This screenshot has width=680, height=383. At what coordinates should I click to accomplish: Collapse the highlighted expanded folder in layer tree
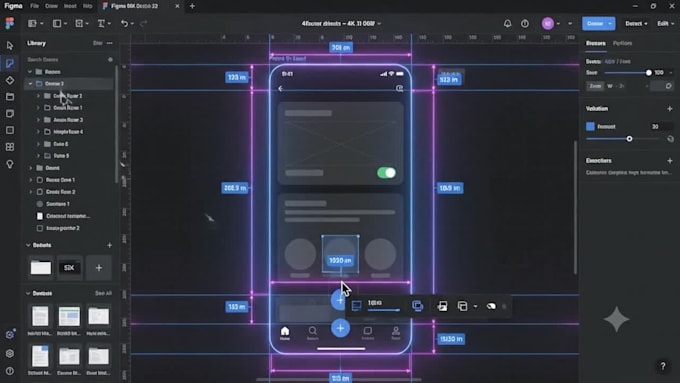click(30, 84)
